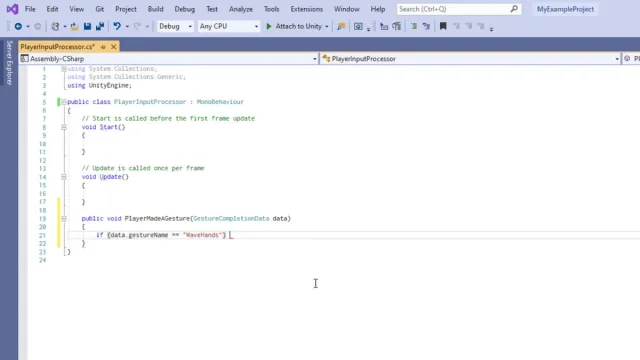Collapse the Start method block

tap(64, 127)
